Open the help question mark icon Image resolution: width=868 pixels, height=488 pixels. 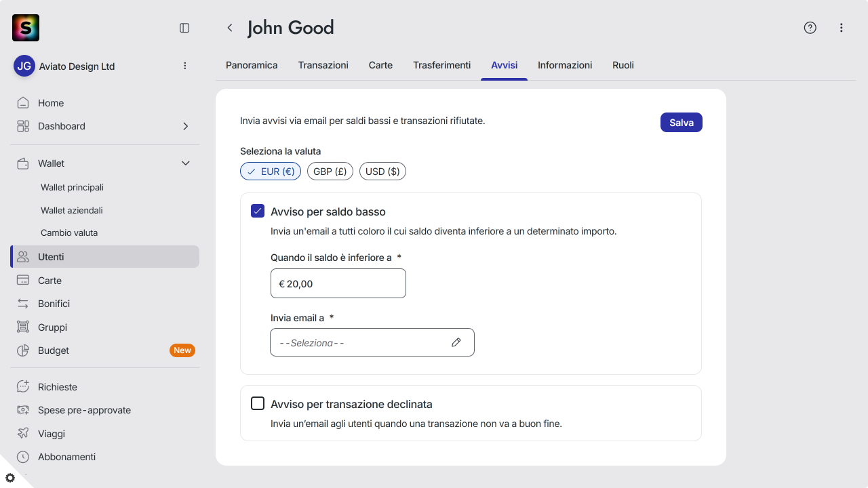(x=810, y=28)
